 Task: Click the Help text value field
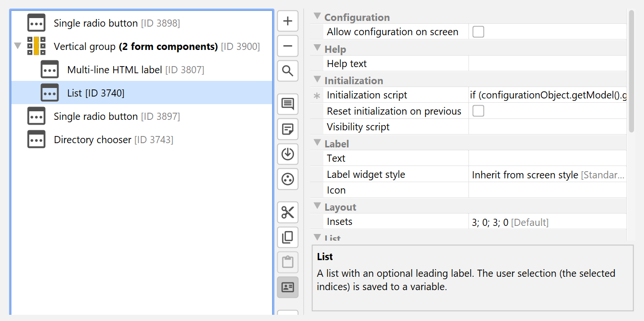[547, 64]
